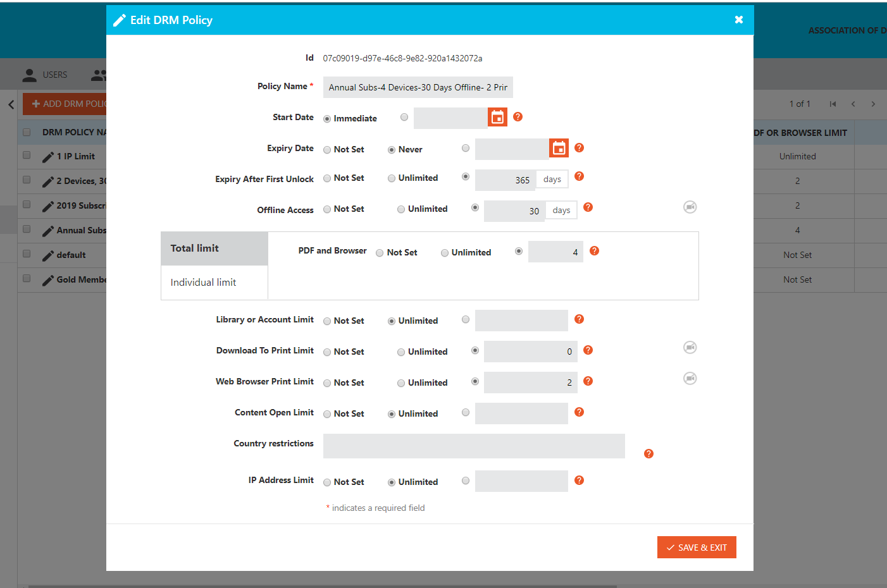The height and width of the screenshot is (588, 887).
Task: Click the USERS navigation icon
Action: click(29, 74)
